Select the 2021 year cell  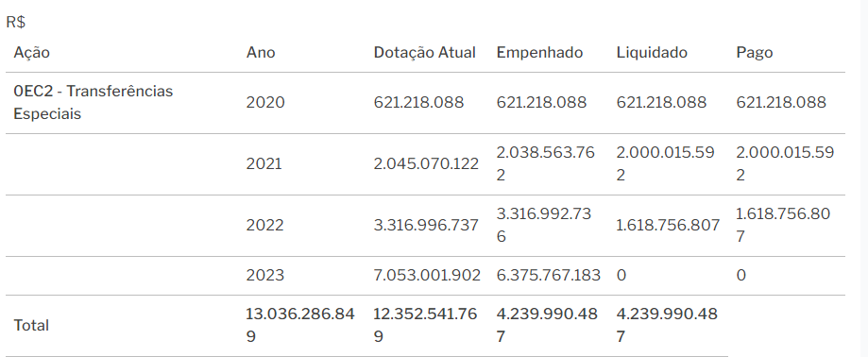point(264,163)
